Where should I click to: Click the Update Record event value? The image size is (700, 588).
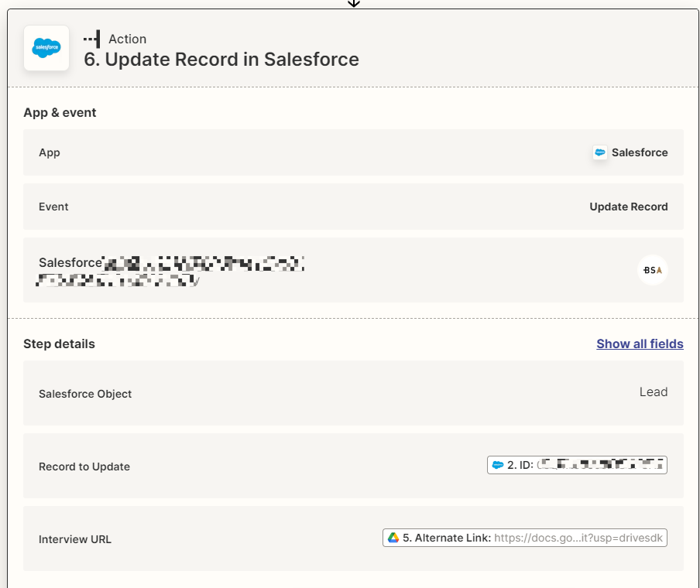(629, 207)
